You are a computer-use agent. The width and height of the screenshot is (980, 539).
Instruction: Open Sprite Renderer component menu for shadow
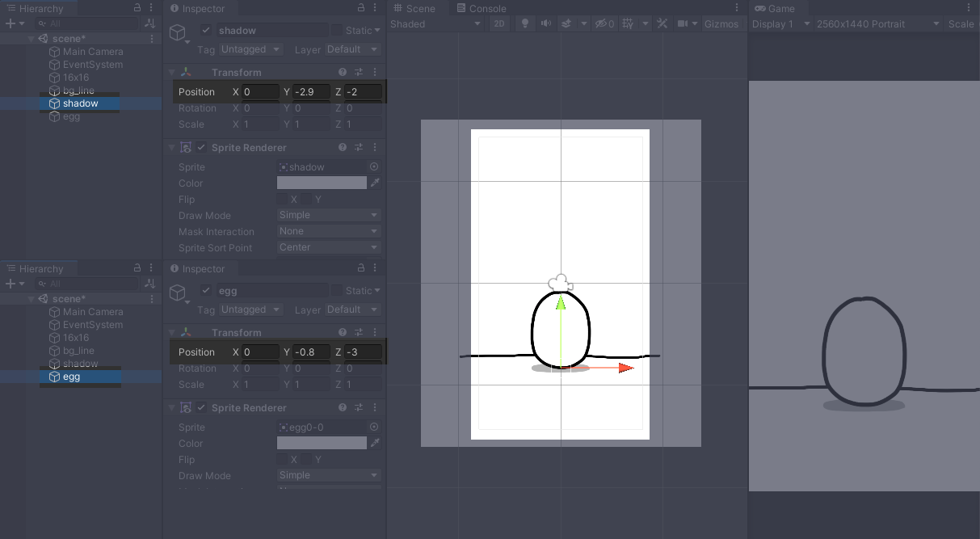(x=375, y=147)
